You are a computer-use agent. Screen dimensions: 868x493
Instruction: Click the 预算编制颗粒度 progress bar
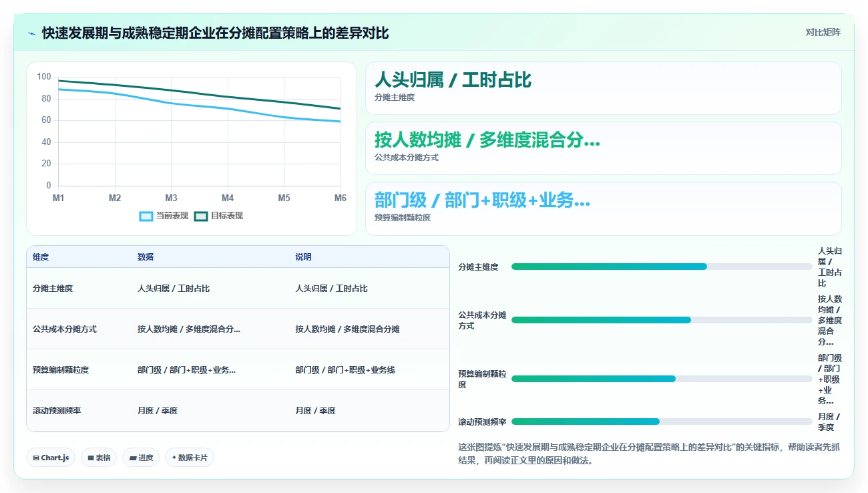coord(662,379)
